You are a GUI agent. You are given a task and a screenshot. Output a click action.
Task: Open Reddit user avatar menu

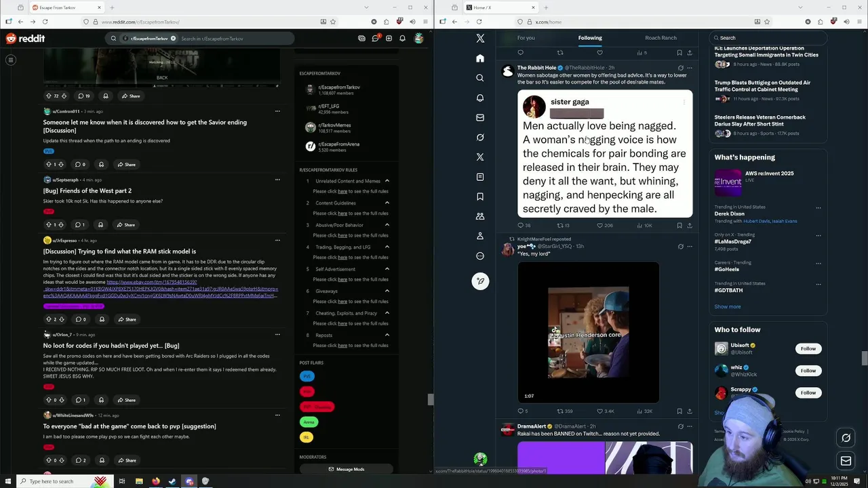click(x=419, y=39)
